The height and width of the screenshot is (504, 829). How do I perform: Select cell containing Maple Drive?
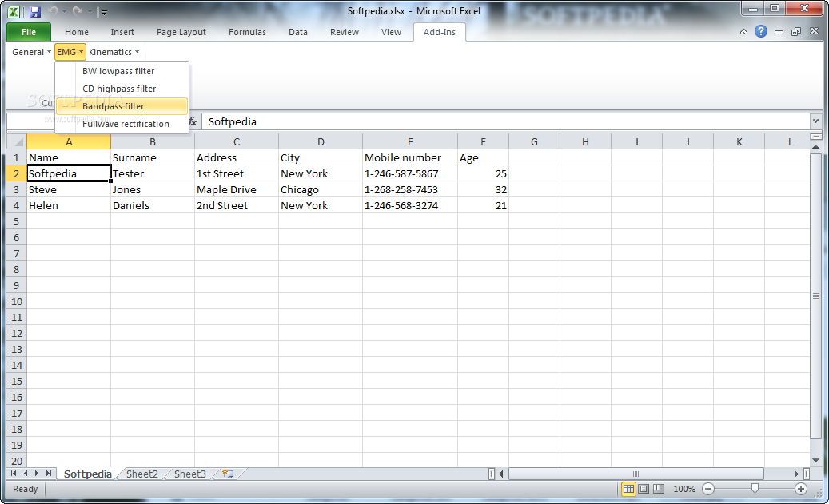pyautogui.click(x=237, y=189)
